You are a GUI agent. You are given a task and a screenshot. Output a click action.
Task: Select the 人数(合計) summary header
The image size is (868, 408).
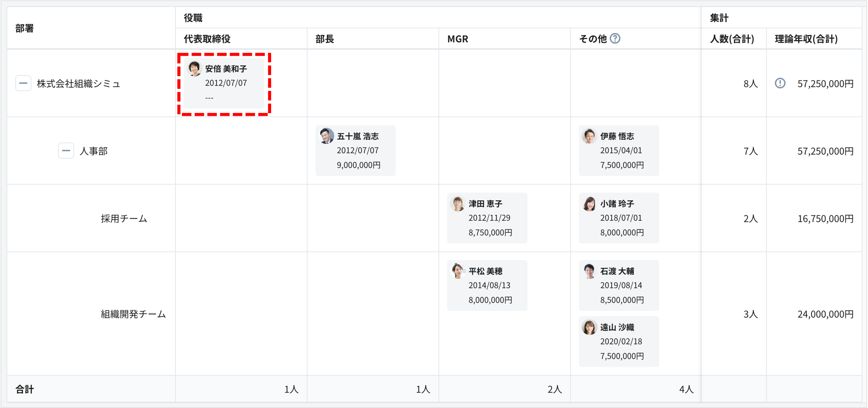(733, 39)
